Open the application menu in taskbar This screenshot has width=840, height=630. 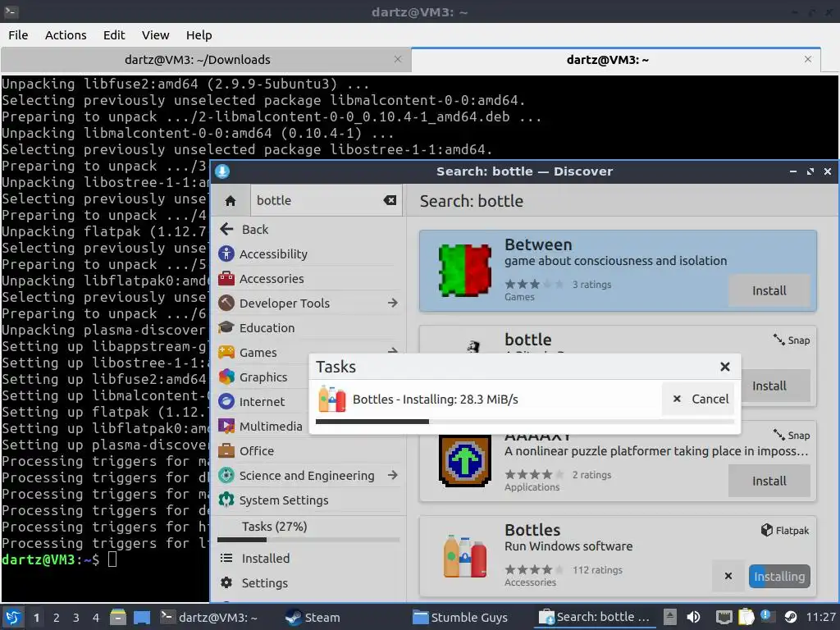pos(12,617)
